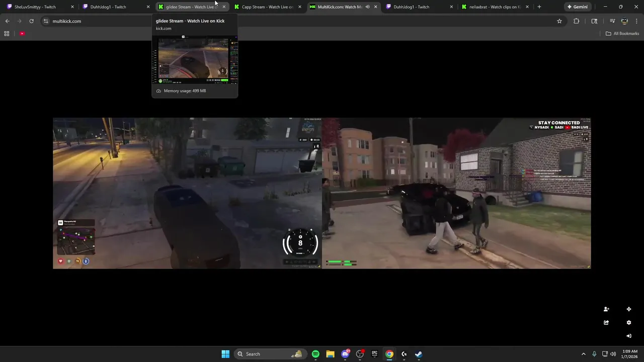Open Spotify from the taskbar
Screen dimensions: 644x362
coord(315,354)
